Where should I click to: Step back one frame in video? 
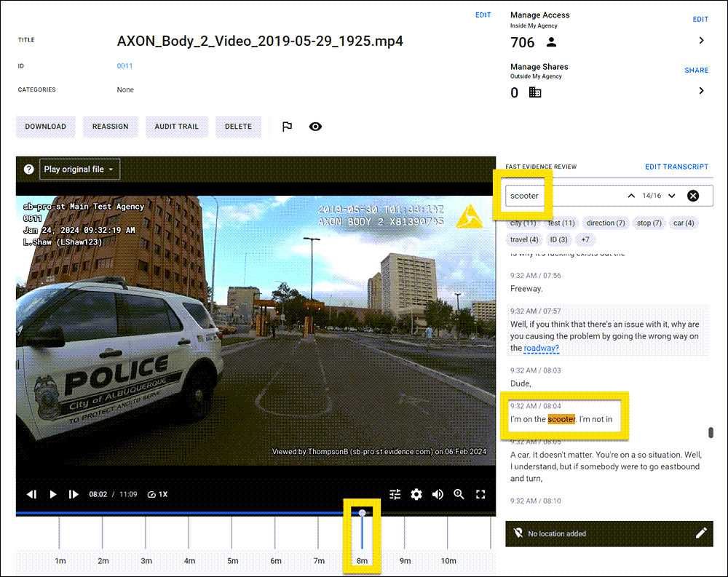[31, 494]
